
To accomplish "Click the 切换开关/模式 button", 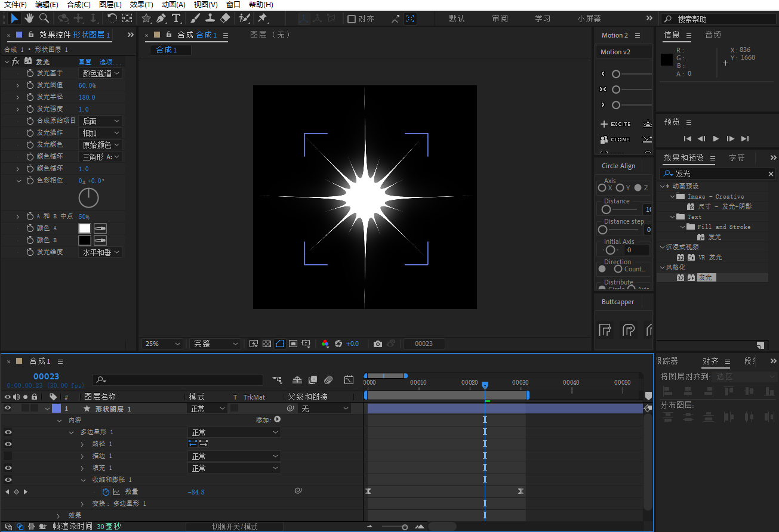I will (235, 527).
